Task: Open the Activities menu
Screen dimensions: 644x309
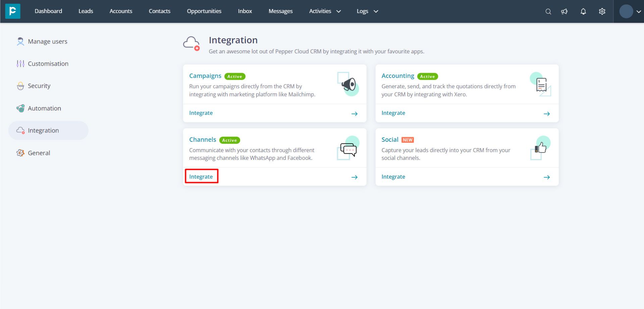Action: click(320, 11)
